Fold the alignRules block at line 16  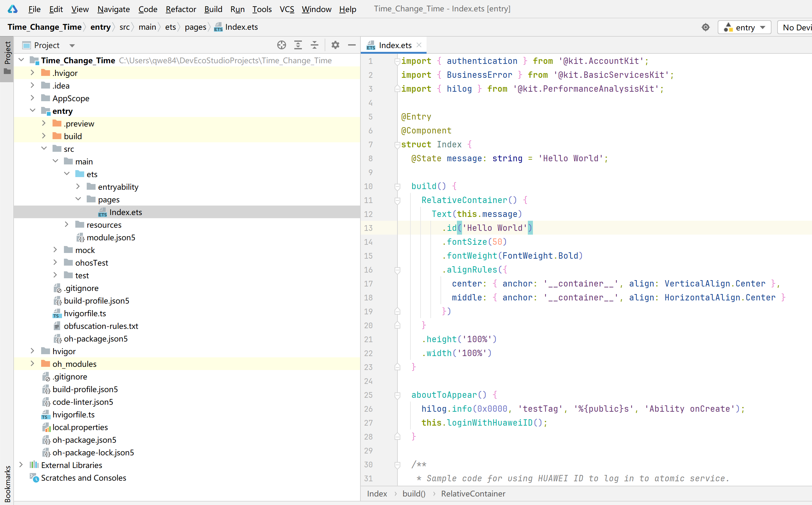tap(397, 270)
